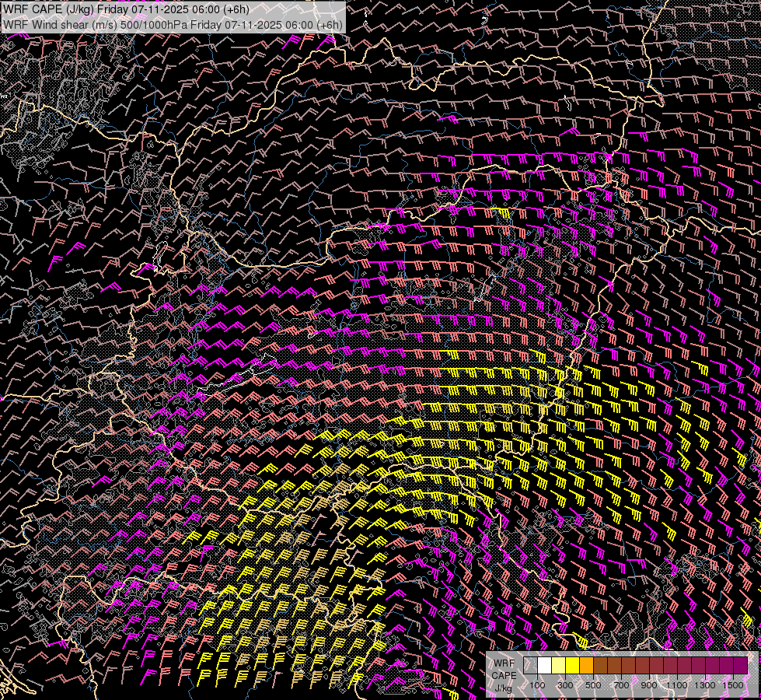
Task: Choose the orange swatch in CAPE legend
Action: pyautogui.click(x=586, y=666)
